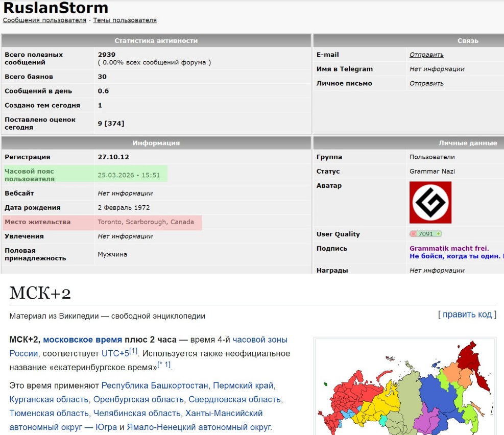The width and height of the screenshot is (504, 435).
Task: Follow the 'России' link
Action: click(x=23, y=353)
